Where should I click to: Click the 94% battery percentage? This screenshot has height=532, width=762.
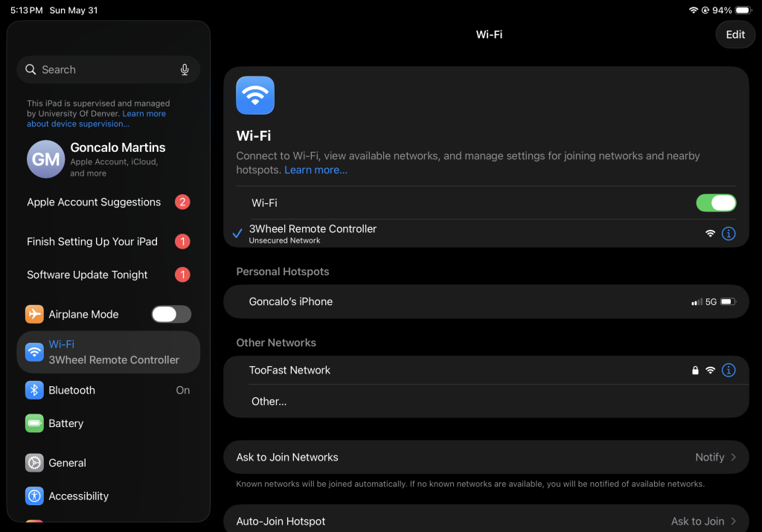coord(722,10)
